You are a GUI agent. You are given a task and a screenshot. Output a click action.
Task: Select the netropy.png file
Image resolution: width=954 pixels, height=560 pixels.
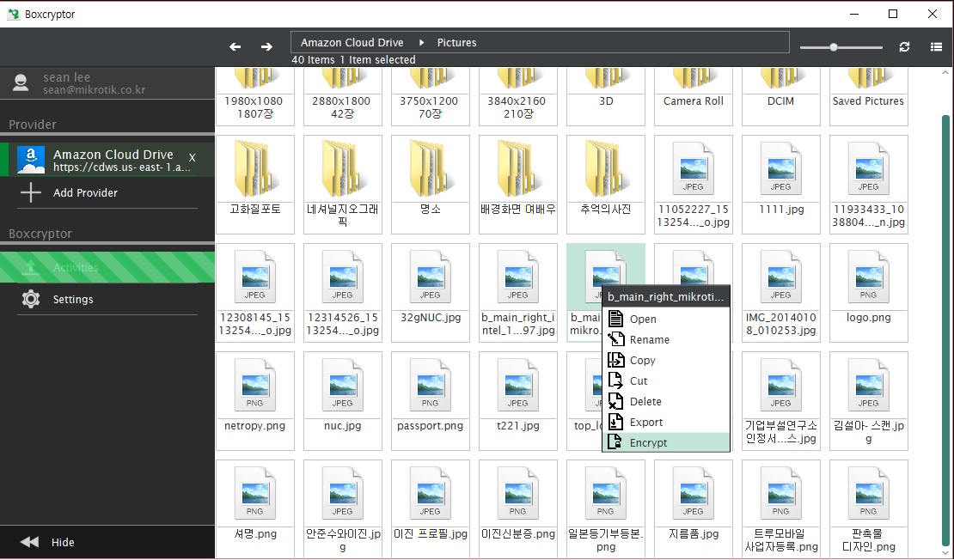coord(255,401)
